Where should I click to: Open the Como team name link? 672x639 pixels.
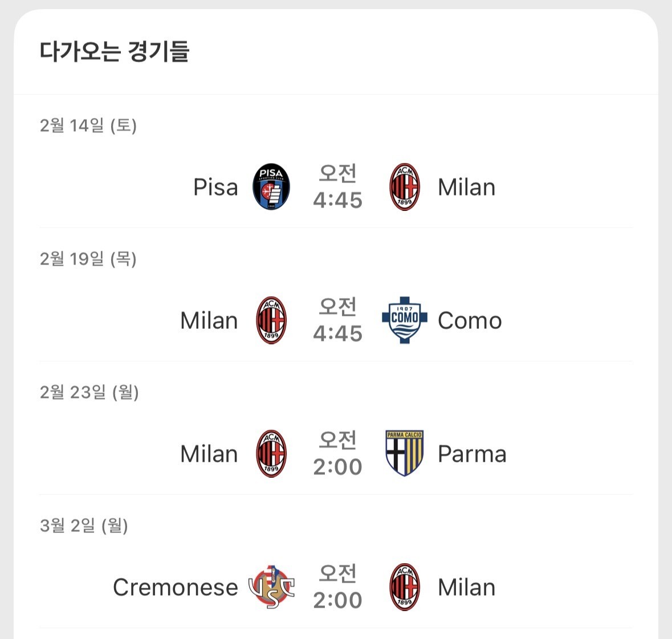coord(470,320)
